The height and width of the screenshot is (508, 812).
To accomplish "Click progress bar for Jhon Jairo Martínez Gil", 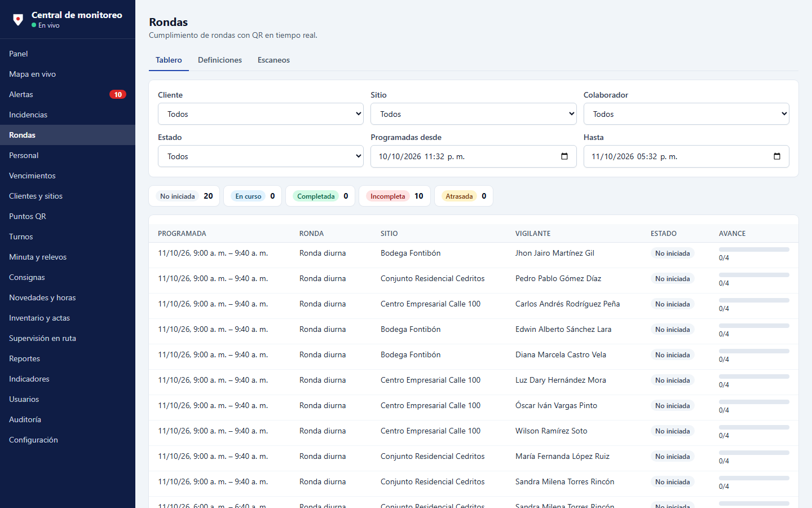I will pyautogui.click(x=754, y=249).
